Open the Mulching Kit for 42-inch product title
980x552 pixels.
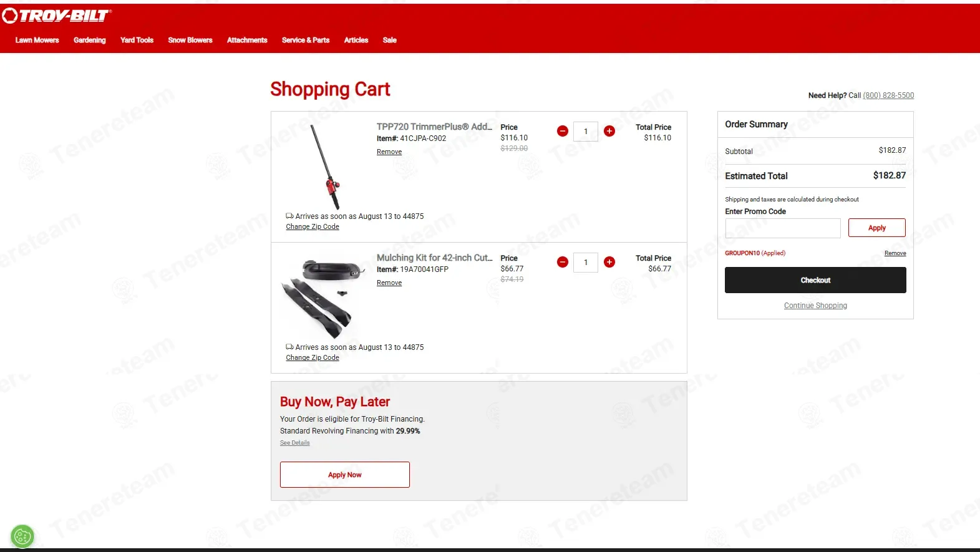pyautogui.click(x=434, y=258)
